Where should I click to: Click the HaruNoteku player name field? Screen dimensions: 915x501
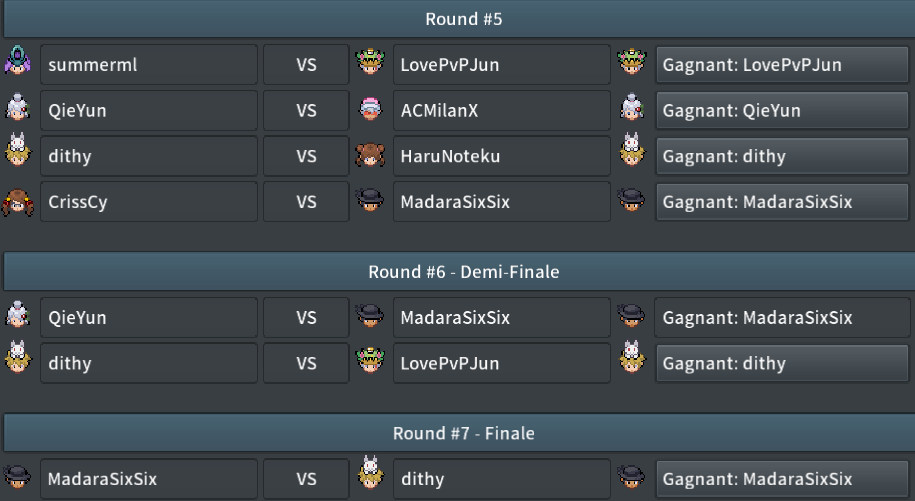(502, 156)
